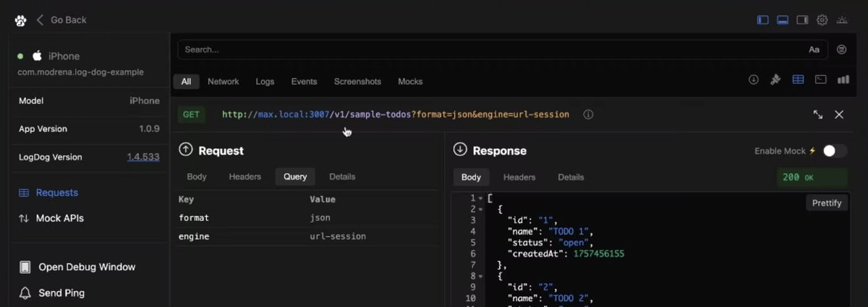
Task: Click Send Ping
Action: [x=61, y=293]
